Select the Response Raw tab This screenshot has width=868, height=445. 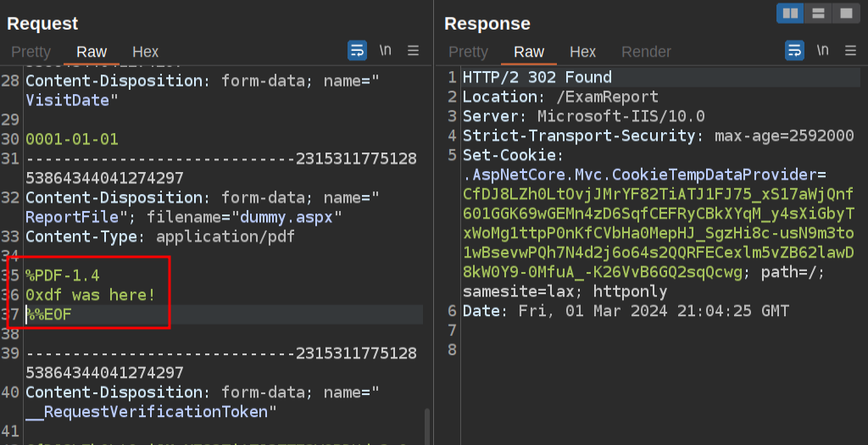529,52
